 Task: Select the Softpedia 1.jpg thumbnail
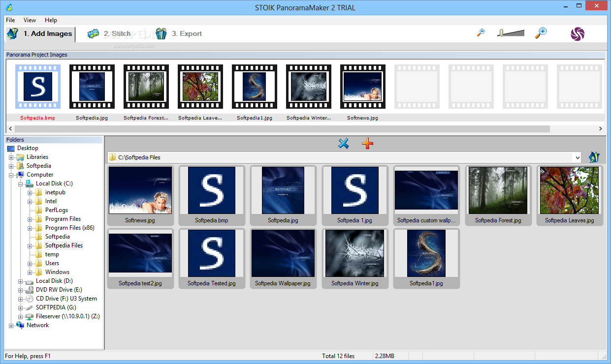coord(355,195)
